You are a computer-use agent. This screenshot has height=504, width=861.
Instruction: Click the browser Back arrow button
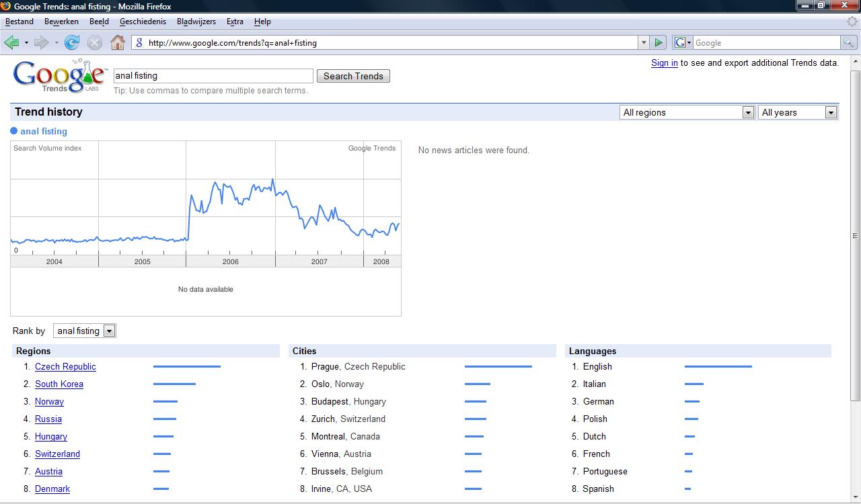11,42
